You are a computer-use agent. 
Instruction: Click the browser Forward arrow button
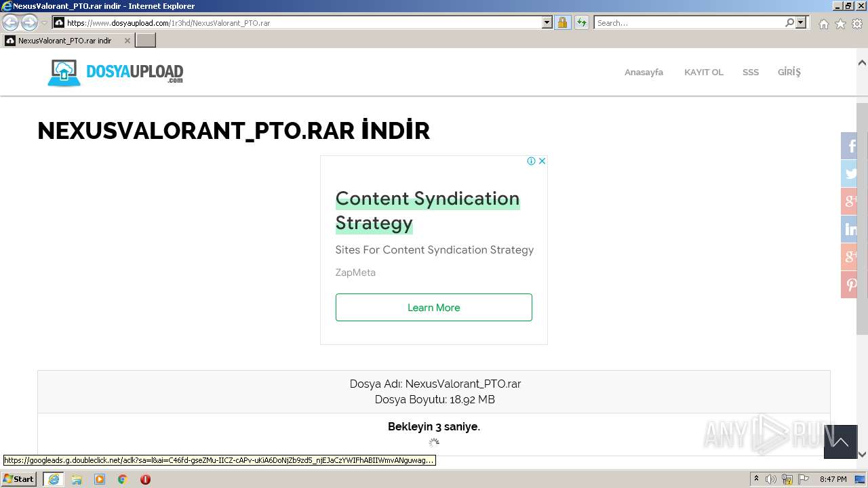pyautogui.click(x=29, y=22)
